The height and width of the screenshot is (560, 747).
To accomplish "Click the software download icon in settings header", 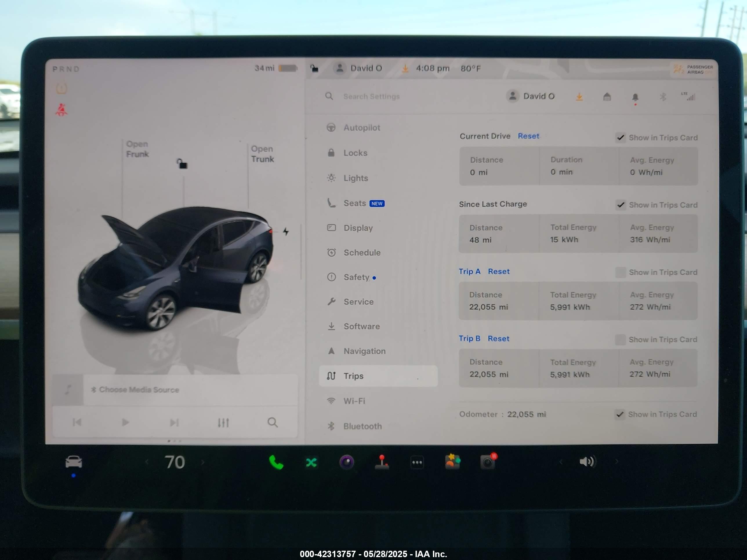I will 579,97.
